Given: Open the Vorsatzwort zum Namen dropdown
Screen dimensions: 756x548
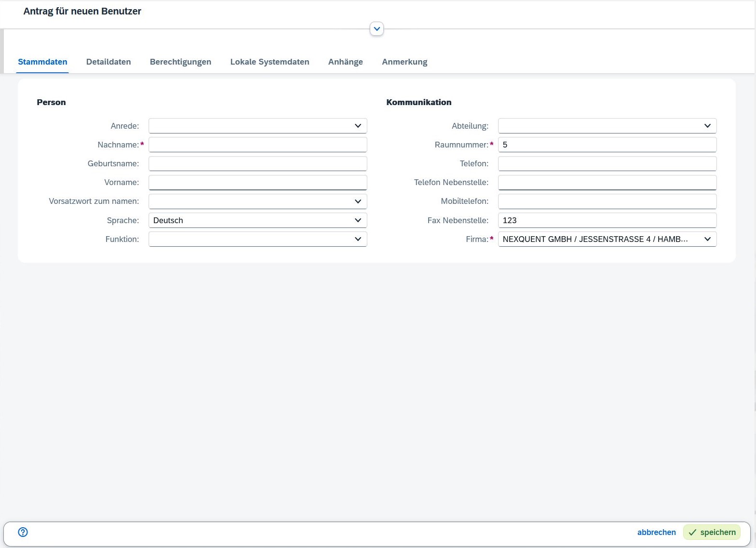Looking at the screenshot, I should 357,201.
